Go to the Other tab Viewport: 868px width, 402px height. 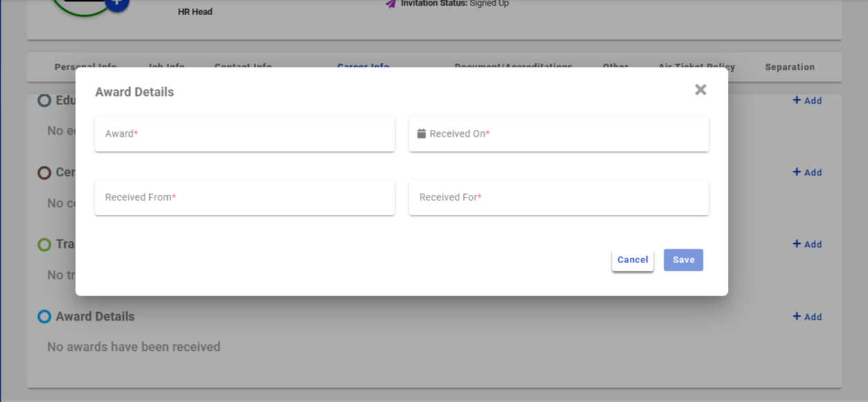click(615, 68)
